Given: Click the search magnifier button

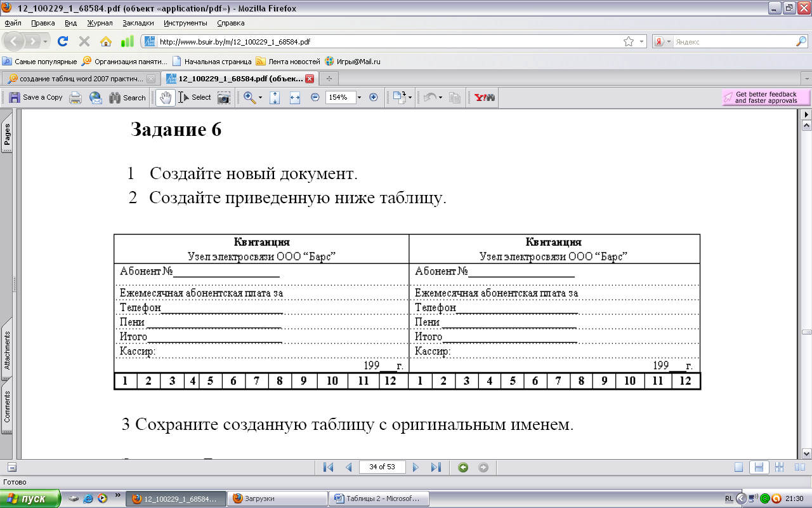Looking at the screenshot, I should (x=801, y=42).
